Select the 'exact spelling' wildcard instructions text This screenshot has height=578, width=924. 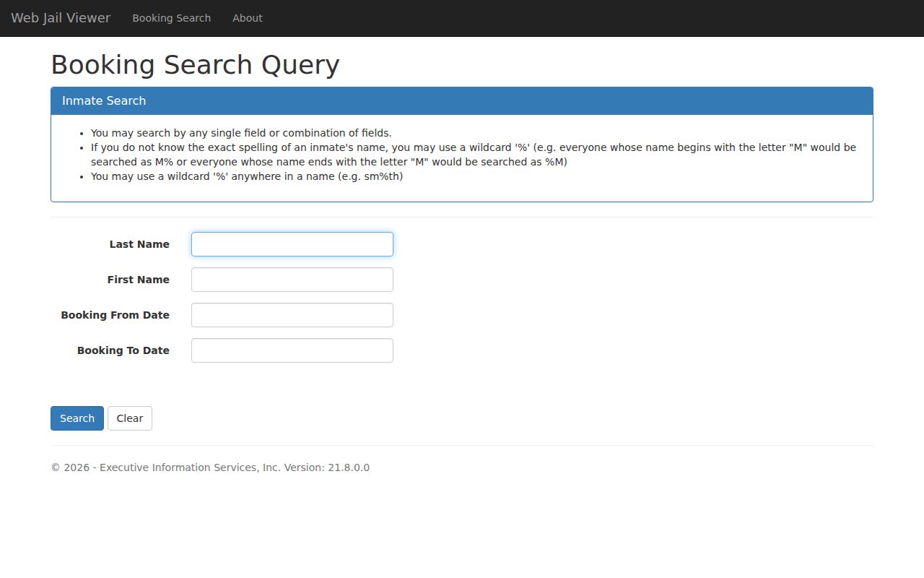474,155
